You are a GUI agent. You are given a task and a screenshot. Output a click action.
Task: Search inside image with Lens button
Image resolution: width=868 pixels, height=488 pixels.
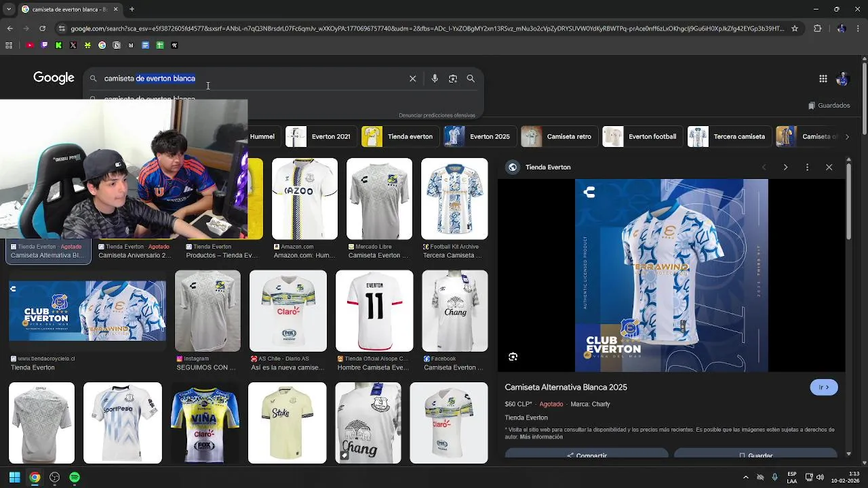point(513,357)
